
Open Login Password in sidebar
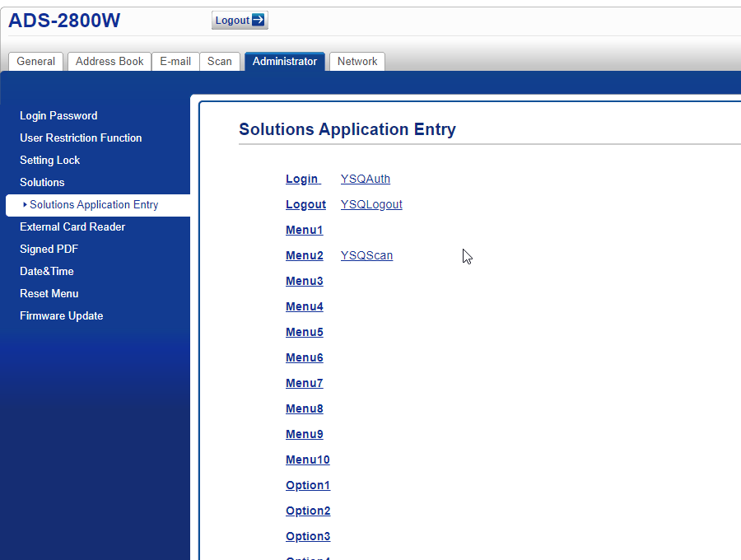tap(58, 116)
